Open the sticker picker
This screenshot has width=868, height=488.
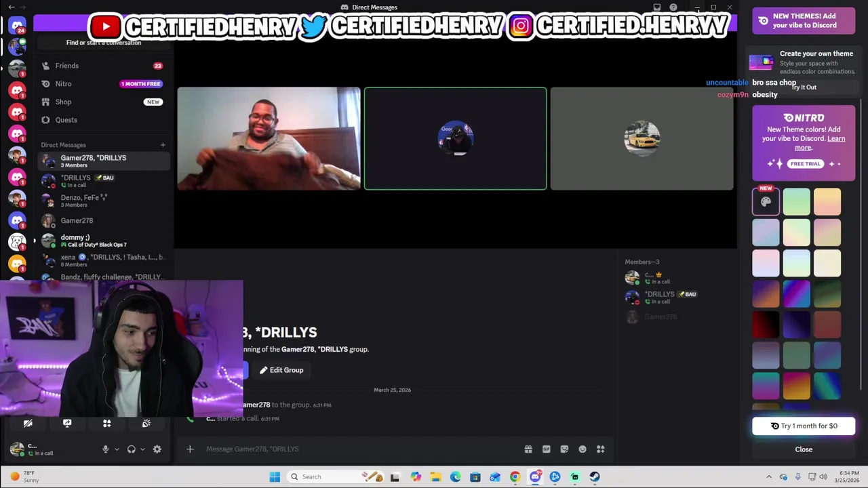pyautogui.click(x=564, y=449)
